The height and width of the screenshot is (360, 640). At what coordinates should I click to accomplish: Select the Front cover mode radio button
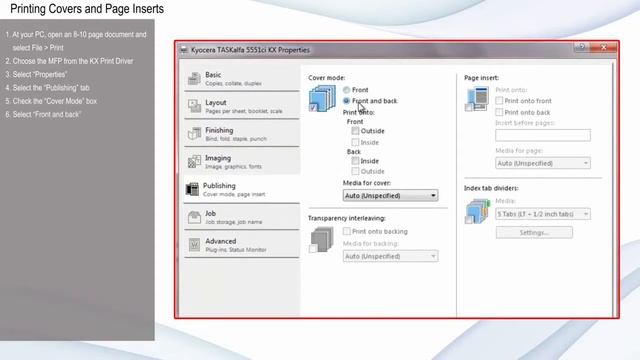click(x=347, y=90)
